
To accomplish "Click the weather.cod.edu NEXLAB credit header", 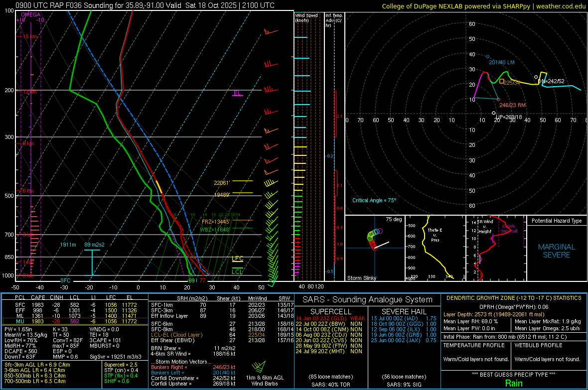I will pos(484,6).
